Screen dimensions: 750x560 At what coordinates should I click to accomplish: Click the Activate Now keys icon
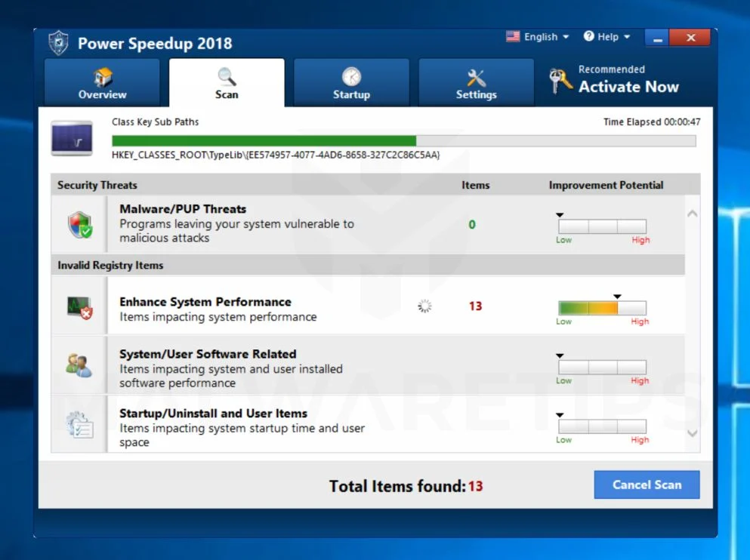click(x=560, y=81)
